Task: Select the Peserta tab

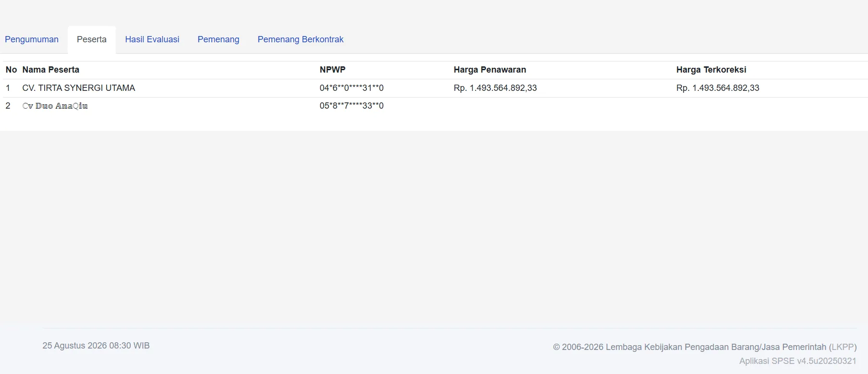Action: pos(92,39)
